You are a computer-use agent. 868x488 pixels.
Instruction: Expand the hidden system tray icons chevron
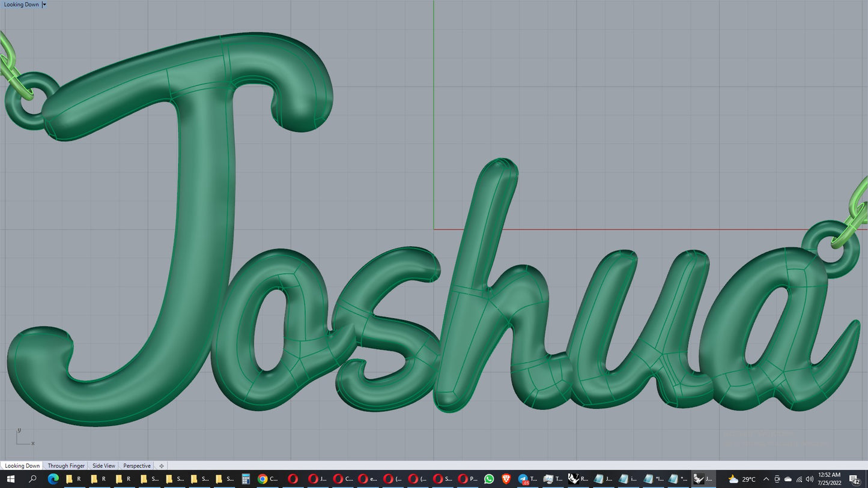click(766, 479)
